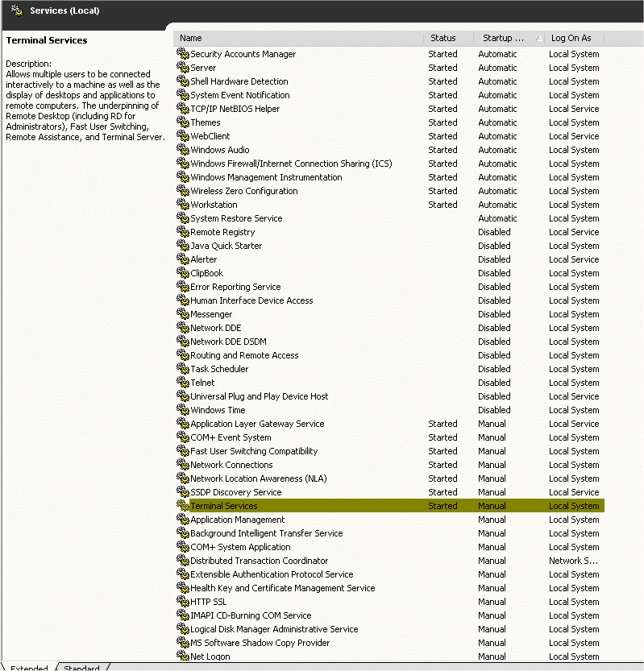Click the gear icon beside Server
644x671 pixels.
[x=183, y=67]
